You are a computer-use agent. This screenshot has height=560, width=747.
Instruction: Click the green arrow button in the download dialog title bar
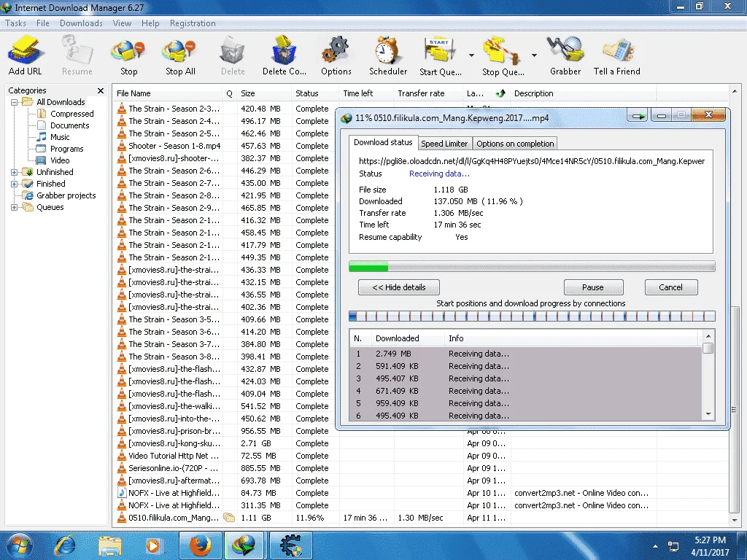click(638, 116)
